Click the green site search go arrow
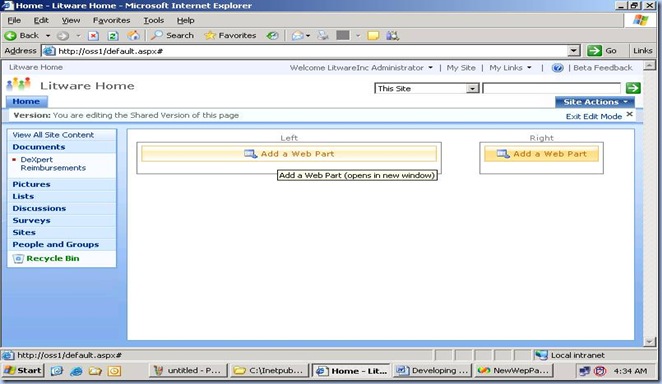Viewport: 662px width, 384px height. [633, 88]
